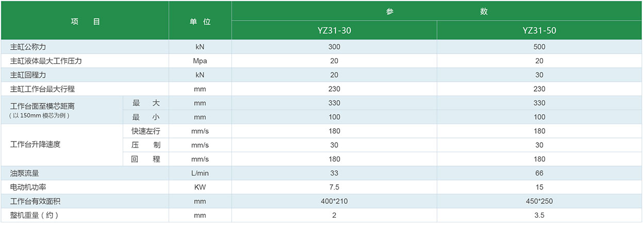Click the 主缸液体最大工作压力 row label
Screen dimensions: 644x228
point(46,61)
